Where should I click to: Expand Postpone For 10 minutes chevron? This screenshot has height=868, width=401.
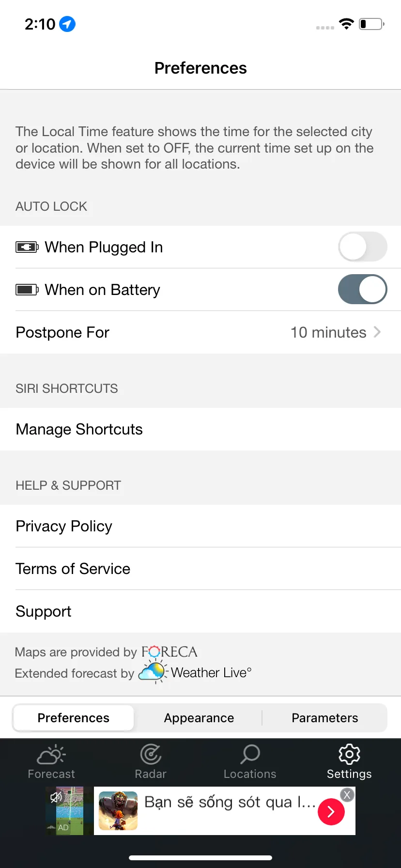coord(377,332)
